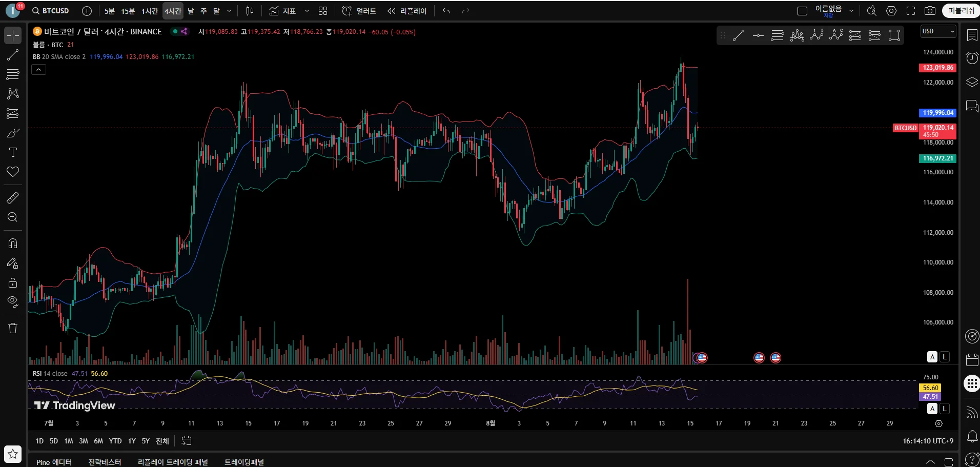
Task: Select the crosshair cursor tool
Action: click(x=13, y=35)
